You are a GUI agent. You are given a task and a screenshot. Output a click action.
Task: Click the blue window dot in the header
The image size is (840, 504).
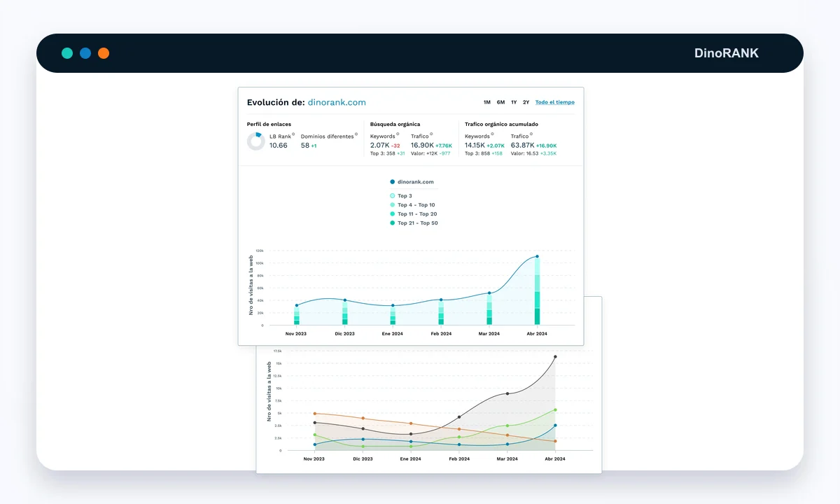[x=85, y=53]
